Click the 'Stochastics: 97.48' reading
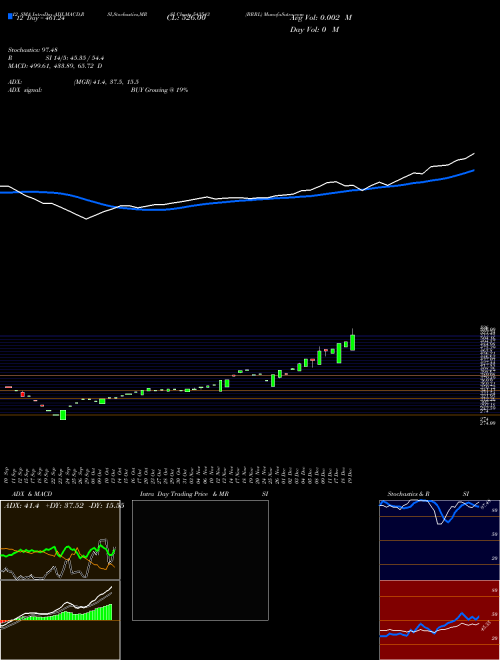500x660 pixels. click(x=33, y=50)
